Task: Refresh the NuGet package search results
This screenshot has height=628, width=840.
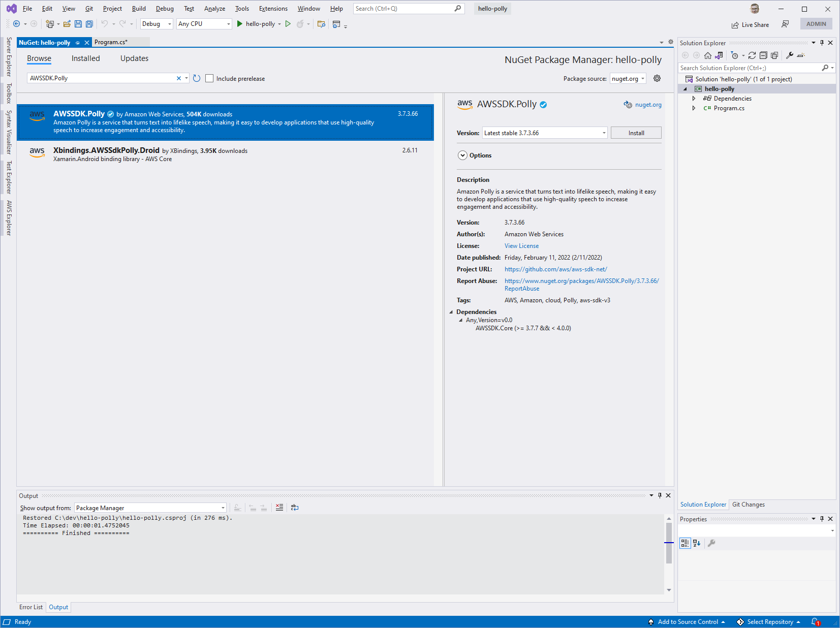Action: tap(197, 78)
